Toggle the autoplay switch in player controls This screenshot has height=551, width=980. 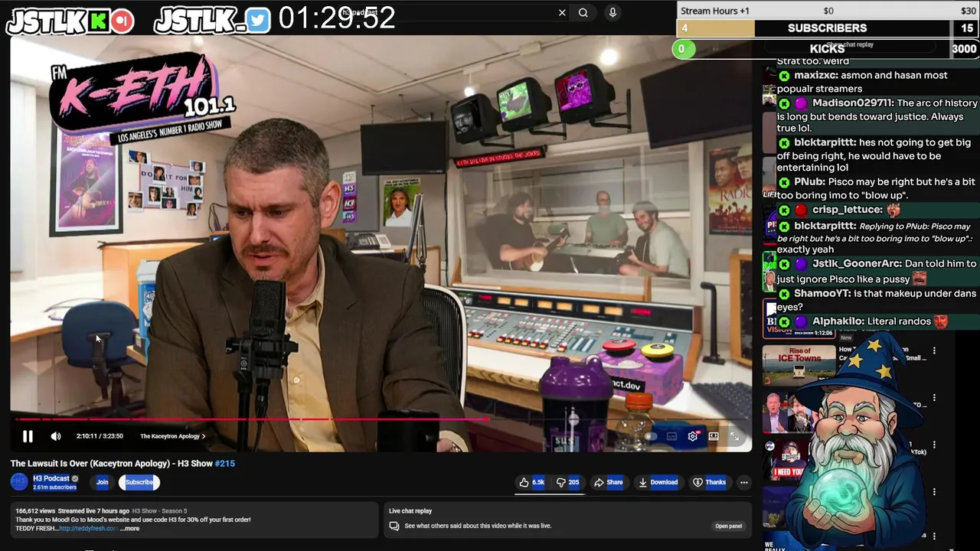(650, 436)
